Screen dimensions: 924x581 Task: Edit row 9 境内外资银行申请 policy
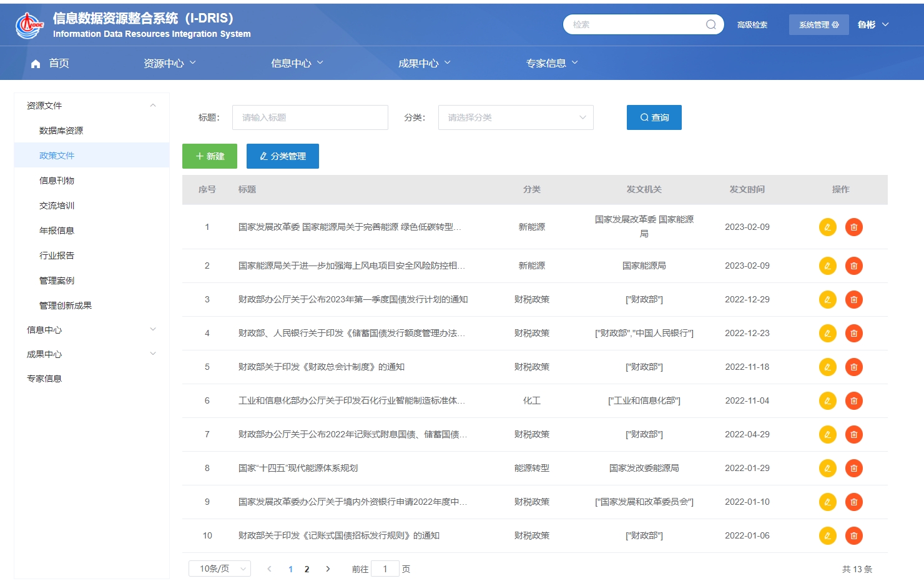point(827,502)
